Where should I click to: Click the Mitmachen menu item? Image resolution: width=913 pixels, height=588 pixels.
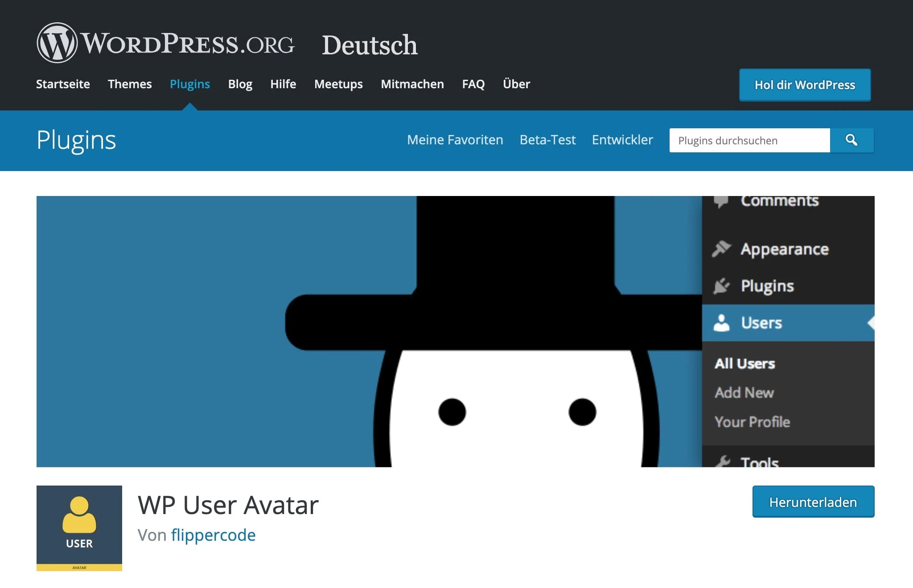[x=412, y=84]
